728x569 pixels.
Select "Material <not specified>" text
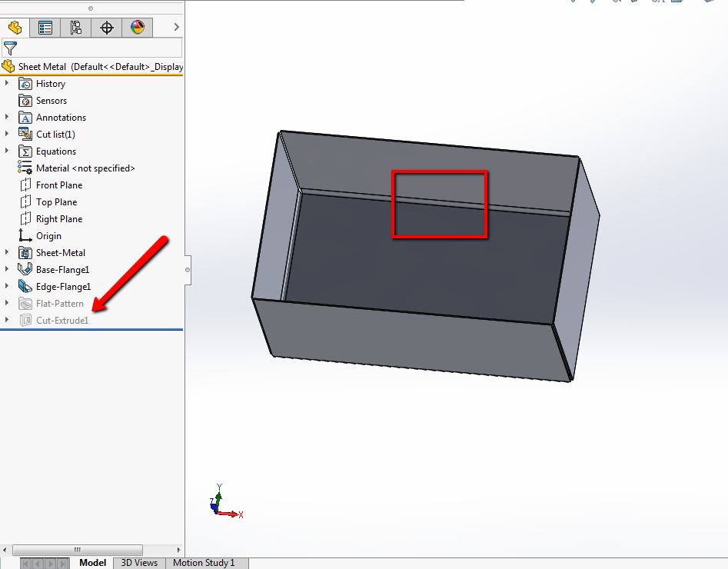tap(85, 168)
